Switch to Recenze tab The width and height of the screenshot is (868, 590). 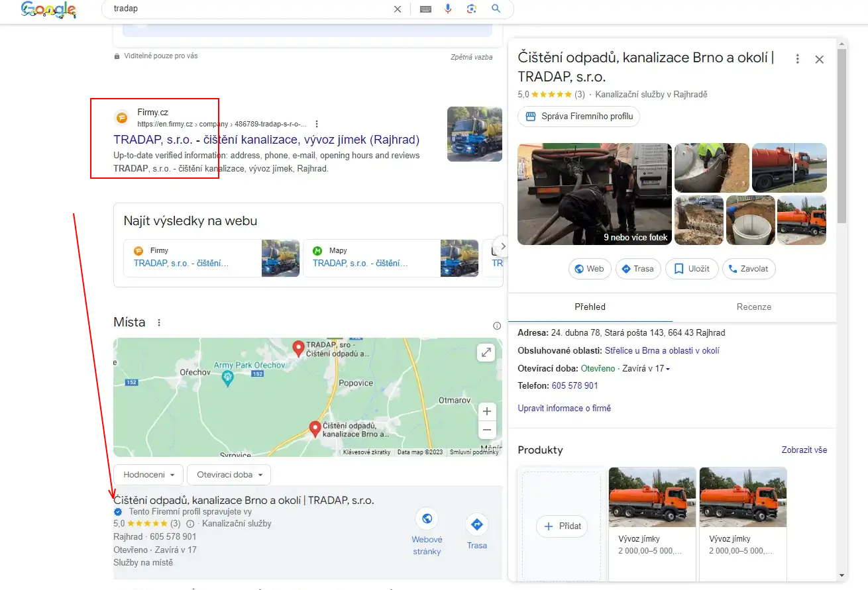pos(754,307)
